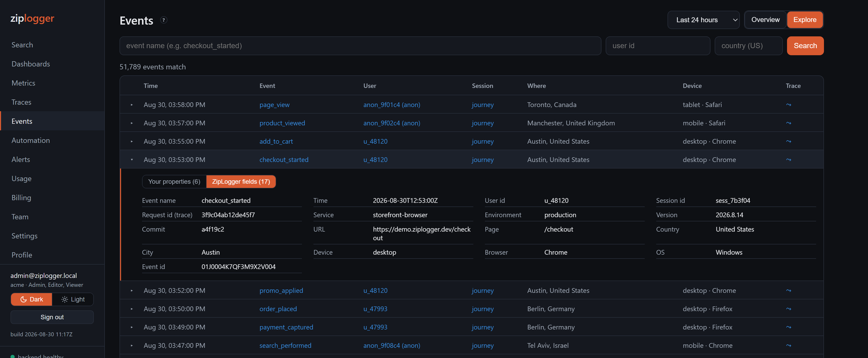Expand the order_placed event row
The height and width of the screenshot is (358, 868).
(x=131, y=309)
